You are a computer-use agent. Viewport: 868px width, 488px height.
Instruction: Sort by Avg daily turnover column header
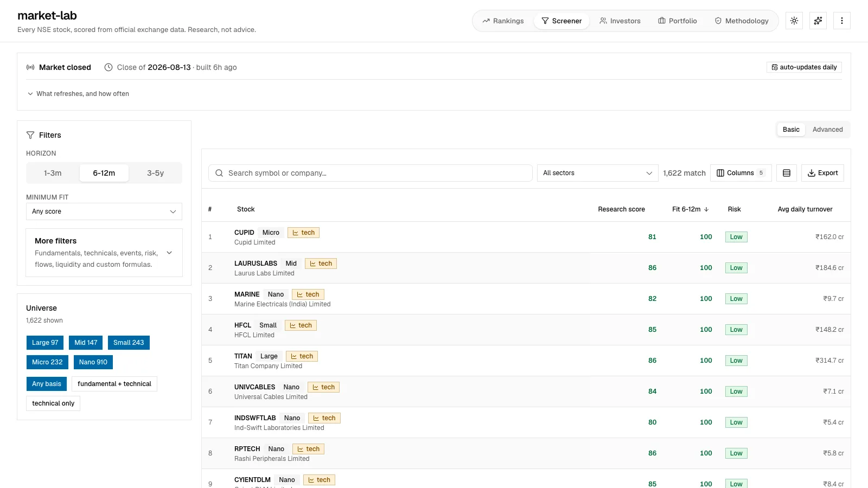pos(805,209)
